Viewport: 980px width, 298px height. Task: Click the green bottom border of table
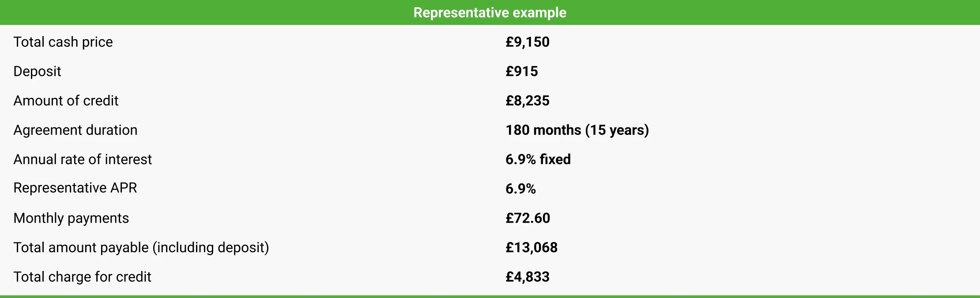490,296
